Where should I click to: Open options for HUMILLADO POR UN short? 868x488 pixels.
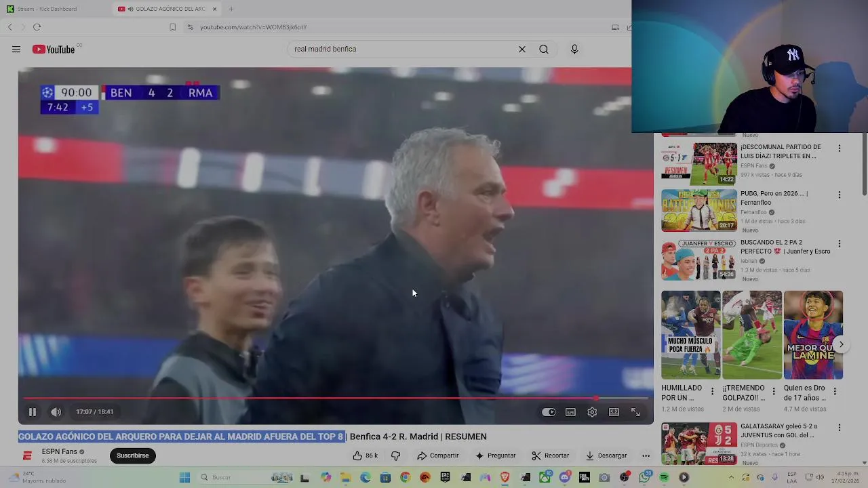pyautogui.click(x=712, y=391)
